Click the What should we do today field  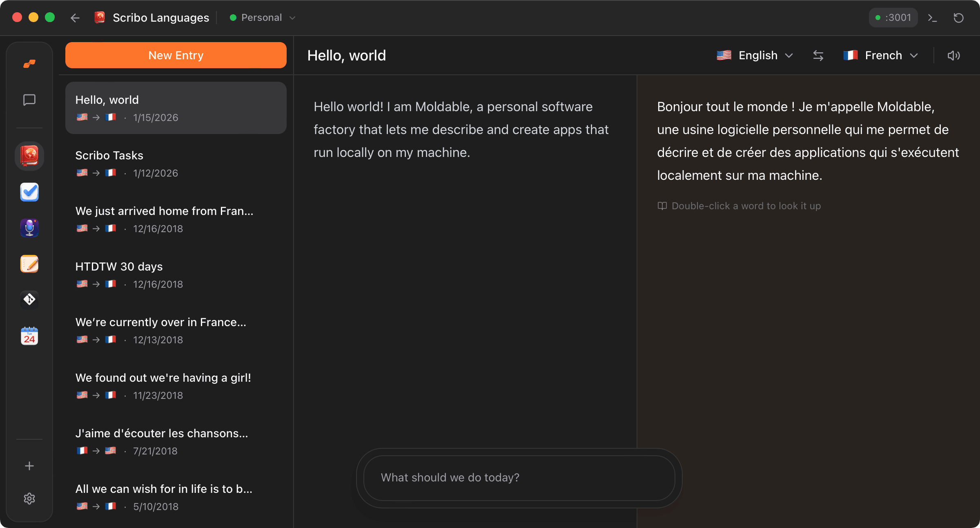(x=519, y=477)
